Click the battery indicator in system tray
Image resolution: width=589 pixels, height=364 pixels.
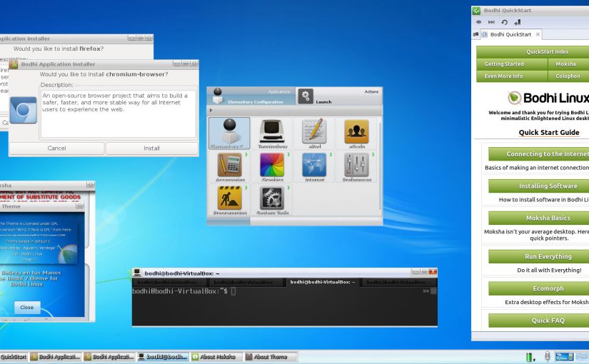coord(530,357)
